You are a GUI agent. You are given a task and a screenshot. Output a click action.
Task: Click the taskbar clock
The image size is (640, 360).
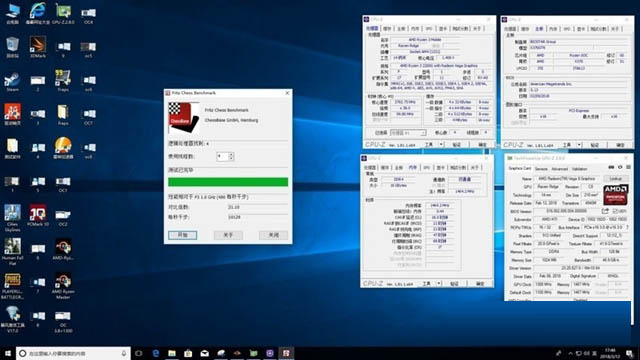coord(610,353)
